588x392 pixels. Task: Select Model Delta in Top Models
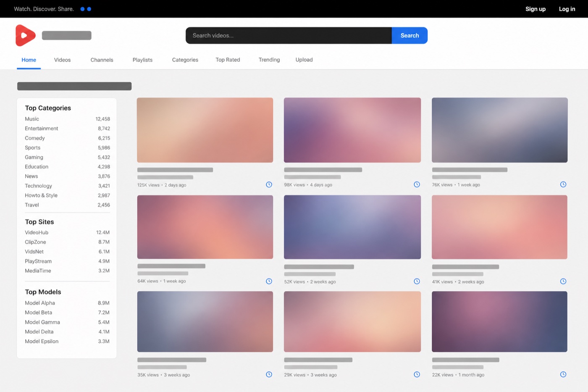[39, 332]
